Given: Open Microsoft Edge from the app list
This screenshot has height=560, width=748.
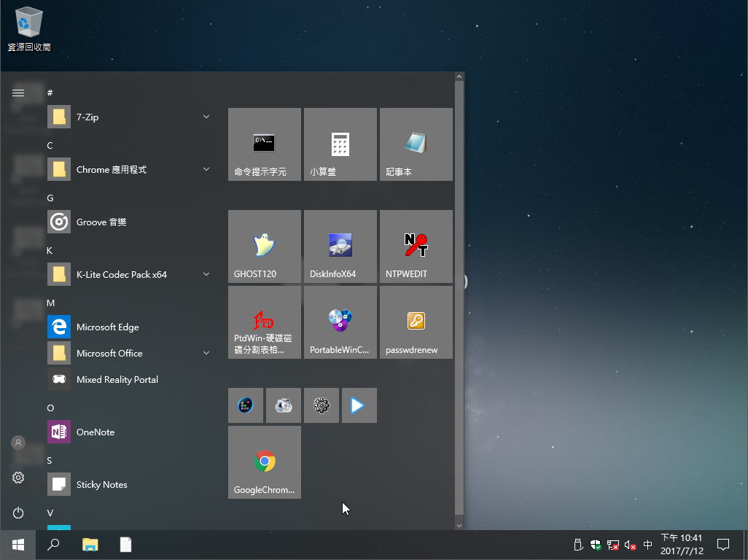Looking at the screenshot, I should tap(107, 327).
